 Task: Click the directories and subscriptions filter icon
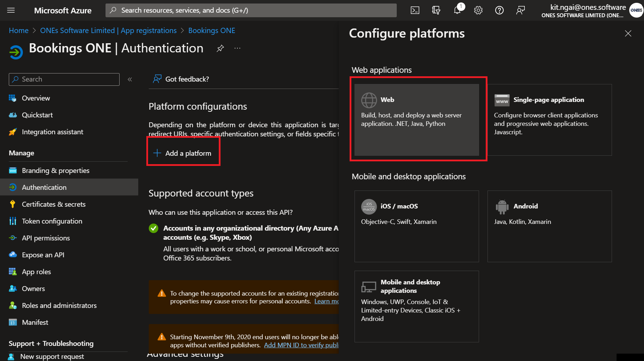(x=436, y=10)
